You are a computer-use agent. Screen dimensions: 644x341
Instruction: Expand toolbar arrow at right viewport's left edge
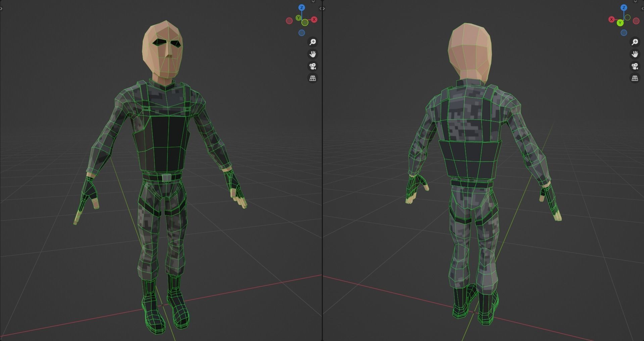[x=324, y=8]
